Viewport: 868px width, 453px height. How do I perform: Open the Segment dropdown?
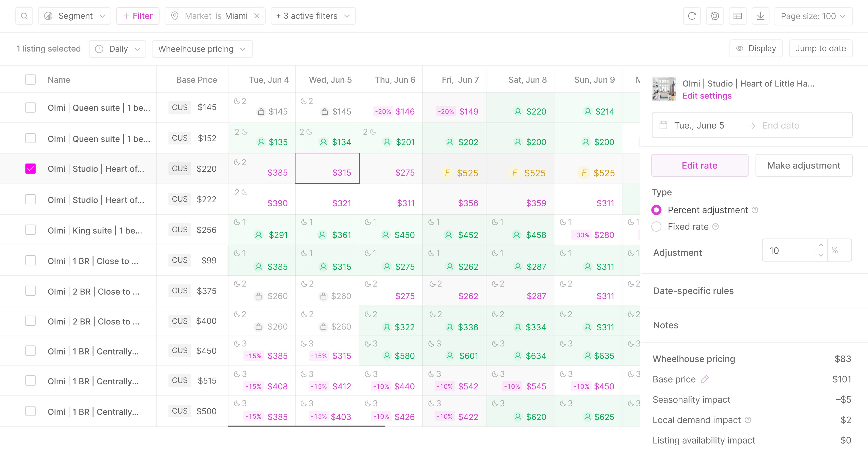(x=75, y=16)
